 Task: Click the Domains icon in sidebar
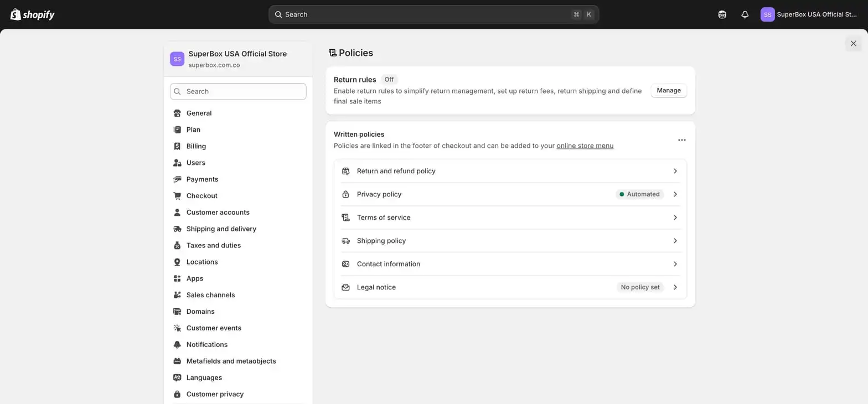coord(177,312)
